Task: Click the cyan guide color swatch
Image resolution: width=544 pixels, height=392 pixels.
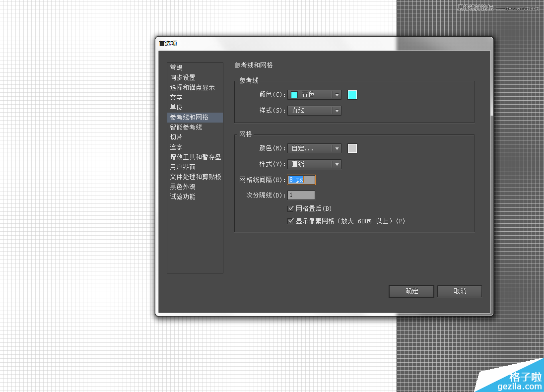Action: click(352, 94)
